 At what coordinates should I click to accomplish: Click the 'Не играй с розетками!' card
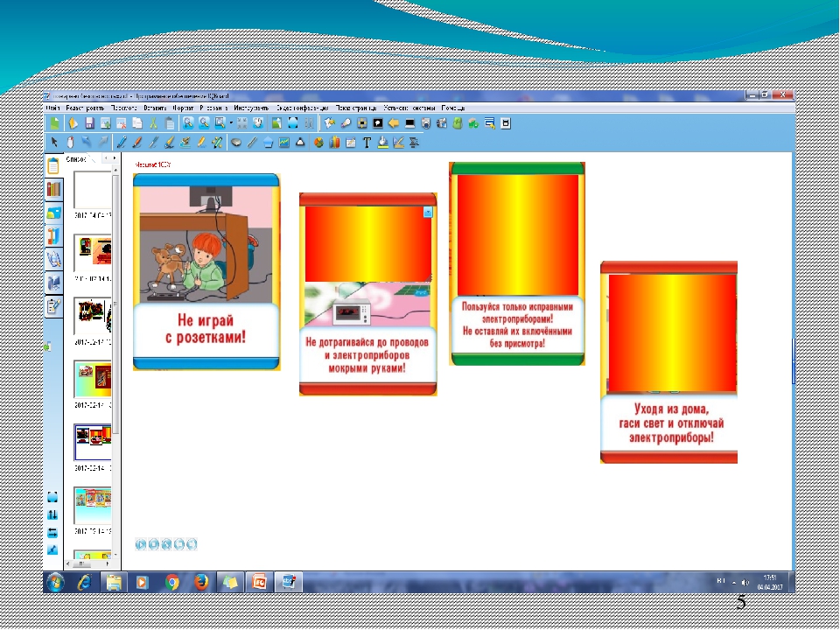click(206, 271)
